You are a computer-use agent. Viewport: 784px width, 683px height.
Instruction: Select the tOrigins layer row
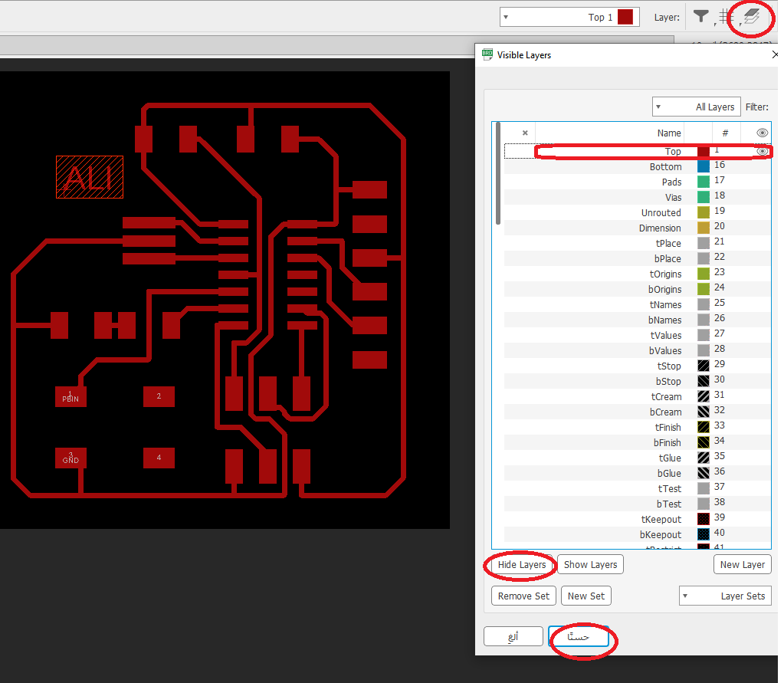pos(637,274)
